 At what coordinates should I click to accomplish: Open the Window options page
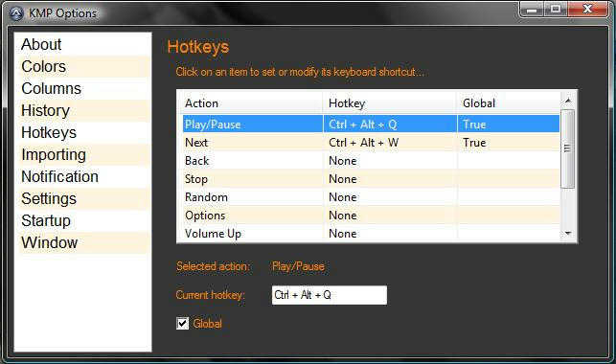click(83, 242)
